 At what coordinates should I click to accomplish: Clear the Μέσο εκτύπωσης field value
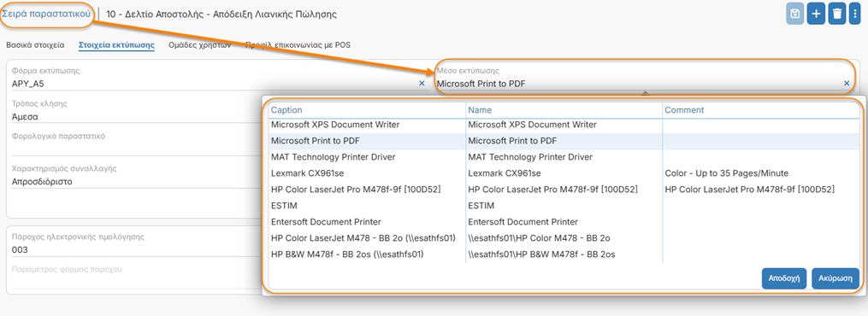tap(847, 84)
